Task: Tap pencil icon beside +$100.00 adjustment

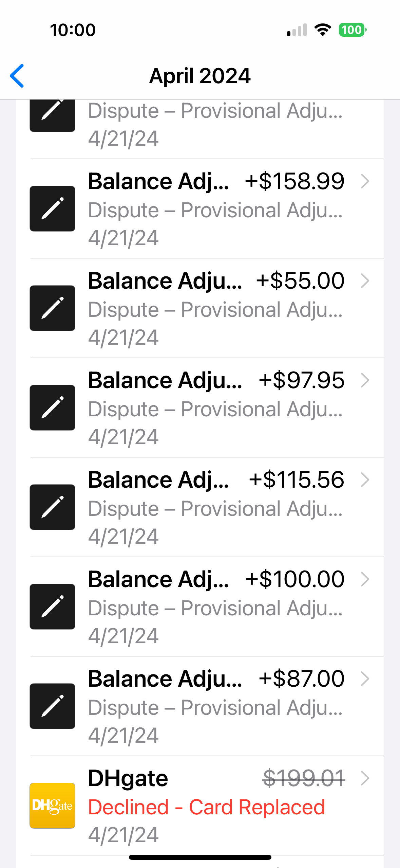Action: (52, 607)
